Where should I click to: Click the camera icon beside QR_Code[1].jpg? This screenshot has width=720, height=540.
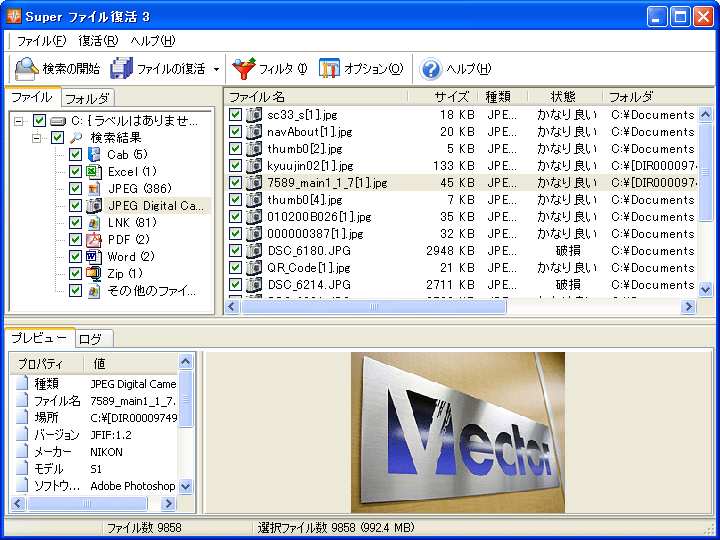tap(254, 267)
